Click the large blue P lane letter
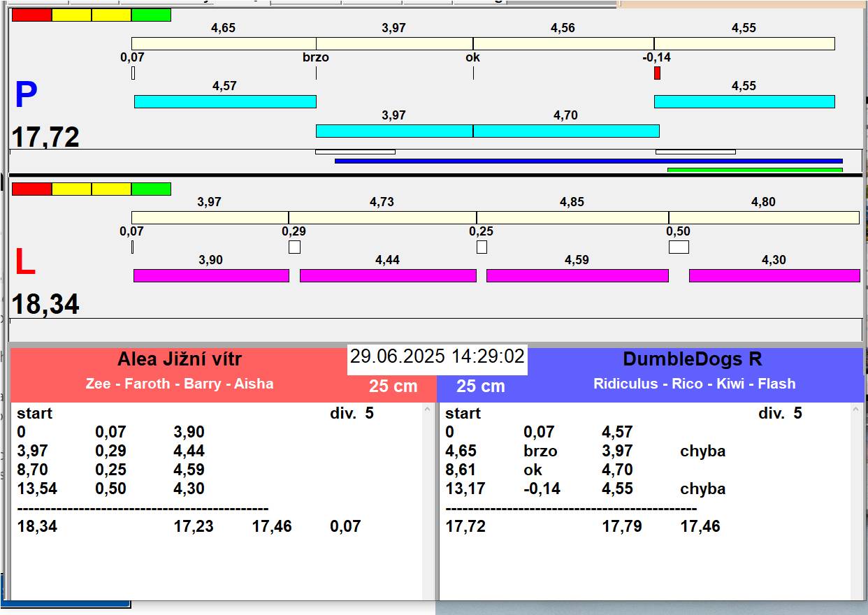Image resolution: width=868 pixels, height=615 pixels. tap(26, 95)
